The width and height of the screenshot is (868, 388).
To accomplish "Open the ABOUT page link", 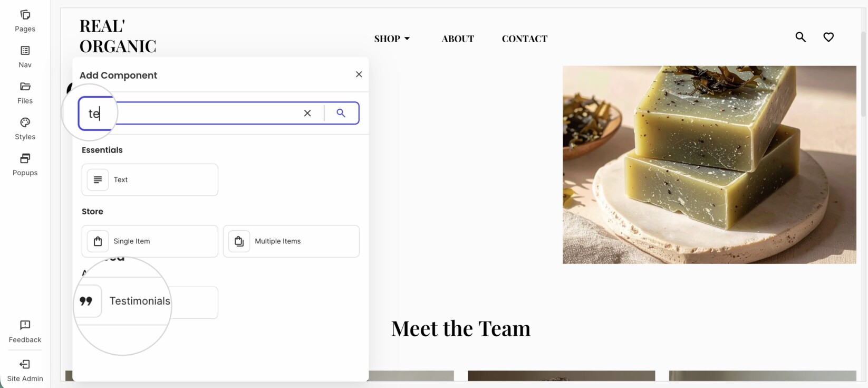I will click(458, 39).
